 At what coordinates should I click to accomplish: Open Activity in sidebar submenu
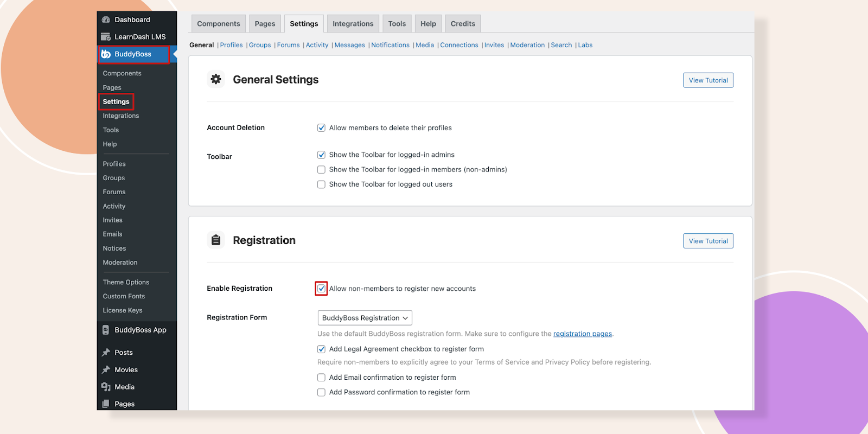[114, 206]
